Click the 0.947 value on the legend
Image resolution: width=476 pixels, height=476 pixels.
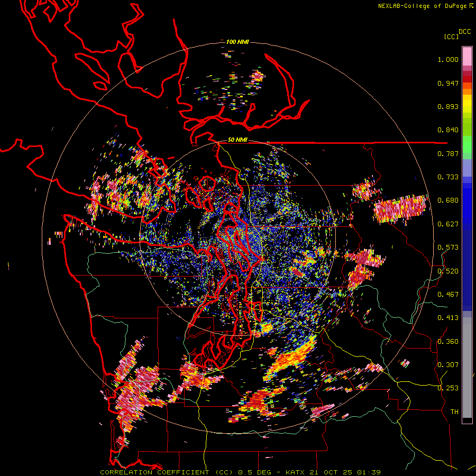click(x=448, y=83)
